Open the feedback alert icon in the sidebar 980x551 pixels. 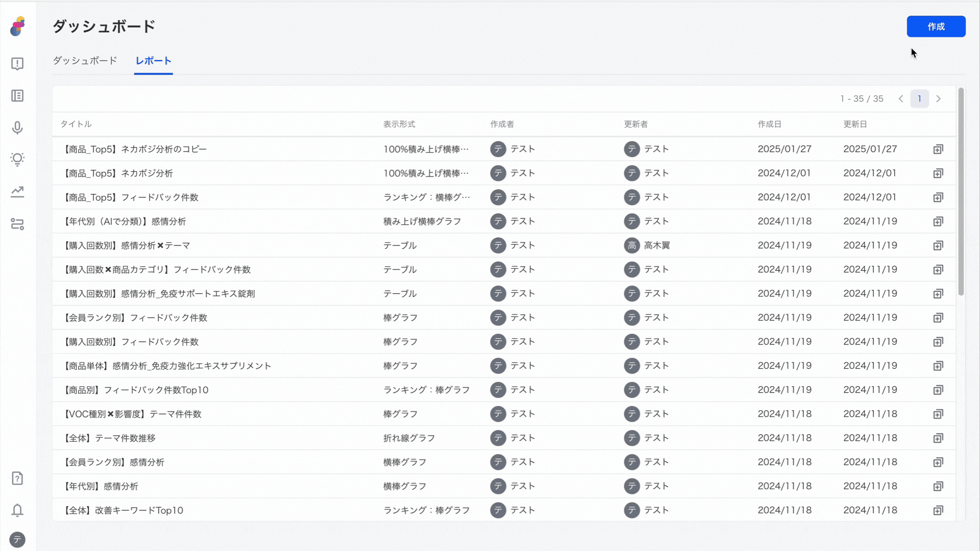coord(17,64)
